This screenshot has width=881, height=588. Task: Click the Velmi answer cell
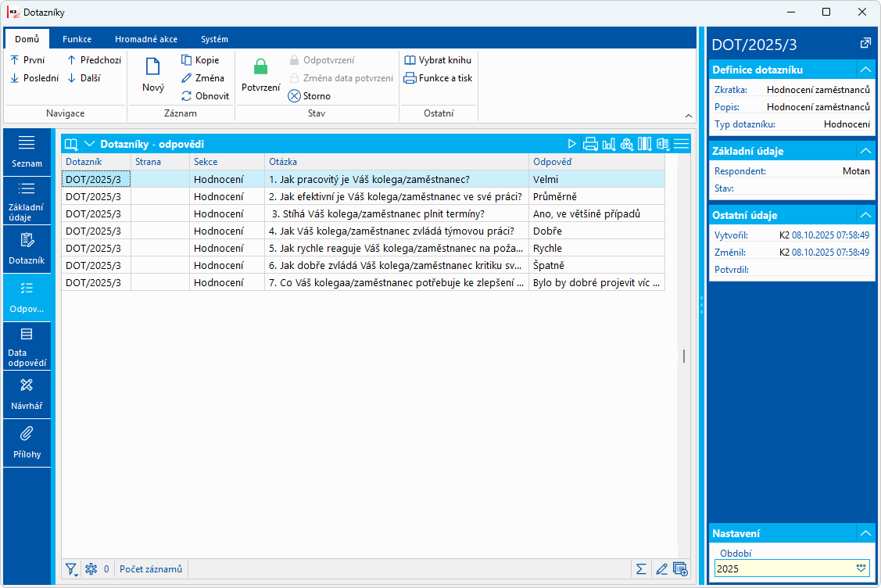pyautogui.click(x=596, y=179)
